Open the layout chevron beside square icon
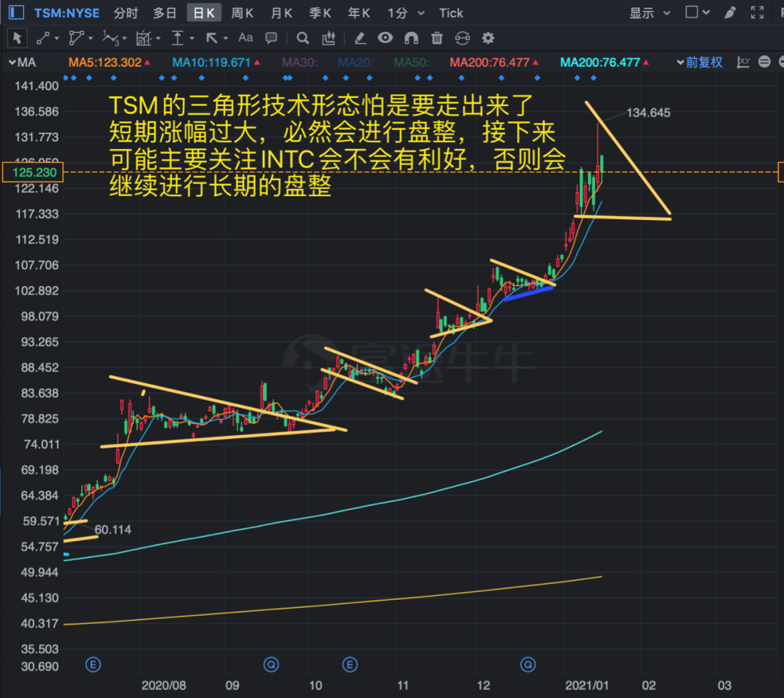Screen dimensions: 784x698 tap(706, 12)
